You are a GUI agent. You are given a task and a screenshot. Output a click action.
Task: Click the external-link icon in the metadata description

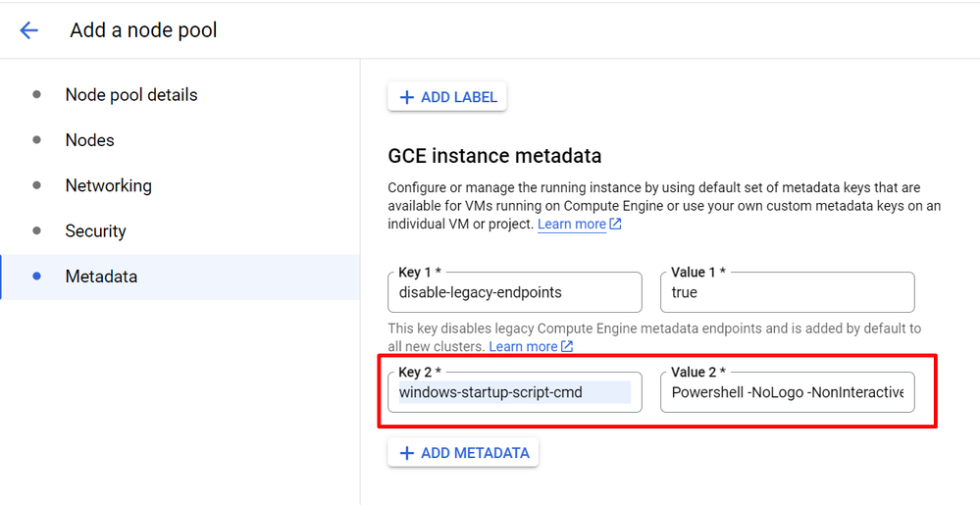pos(615,225)
